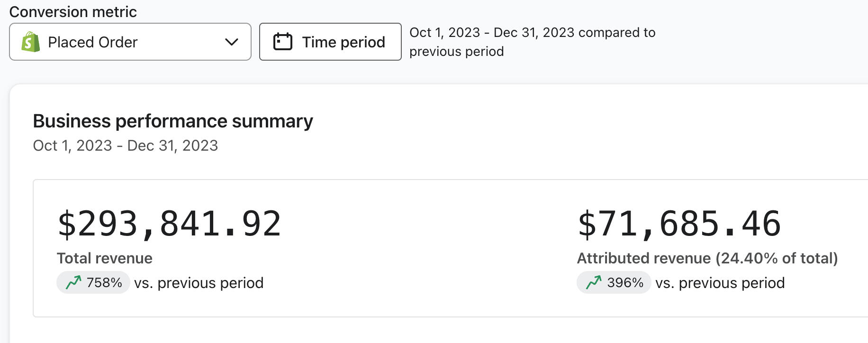The height and width of the screenshot is (343, 868).
Task: Click the $71,685.46 attributed revenue figure
Action: (679, 224)
